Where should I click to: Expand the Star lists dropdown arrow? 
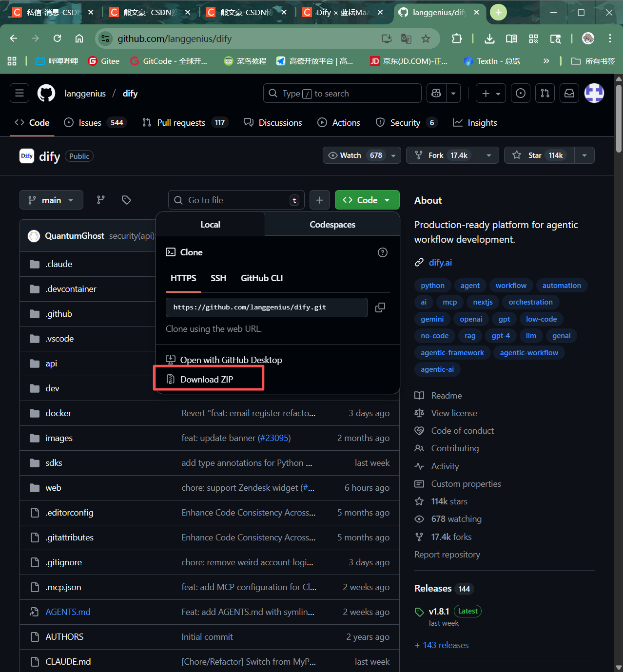coord(584,155)
